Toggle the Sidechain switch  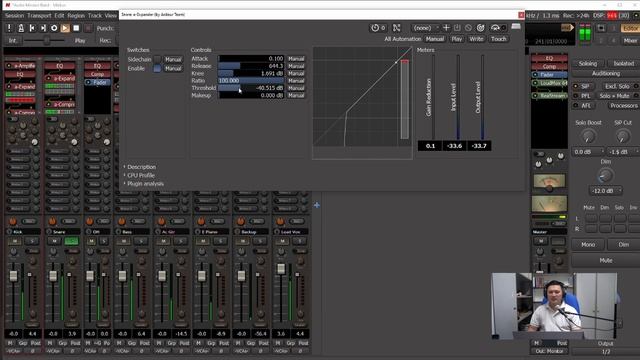tap(157, 60)
